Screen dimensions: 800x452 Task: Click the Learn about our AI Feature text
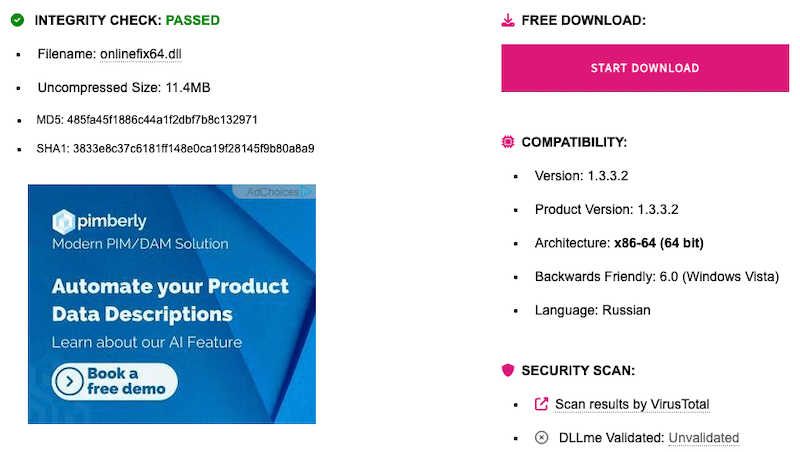pyautogui.click(x=147, y=343)
